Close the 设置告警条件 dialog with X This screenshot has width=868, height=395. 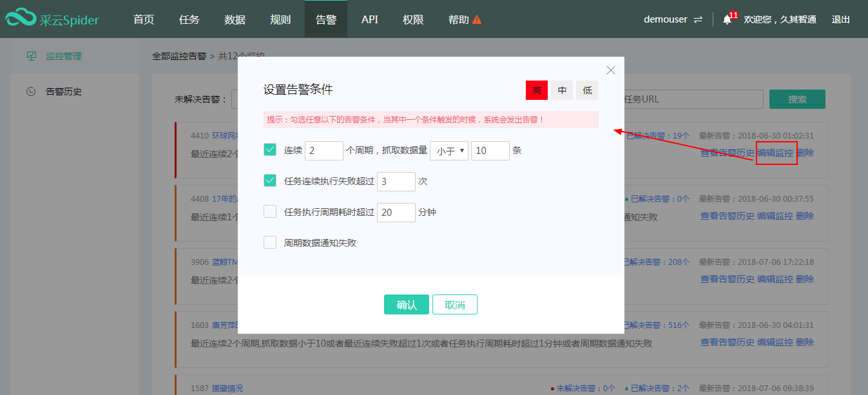[611, 70]
